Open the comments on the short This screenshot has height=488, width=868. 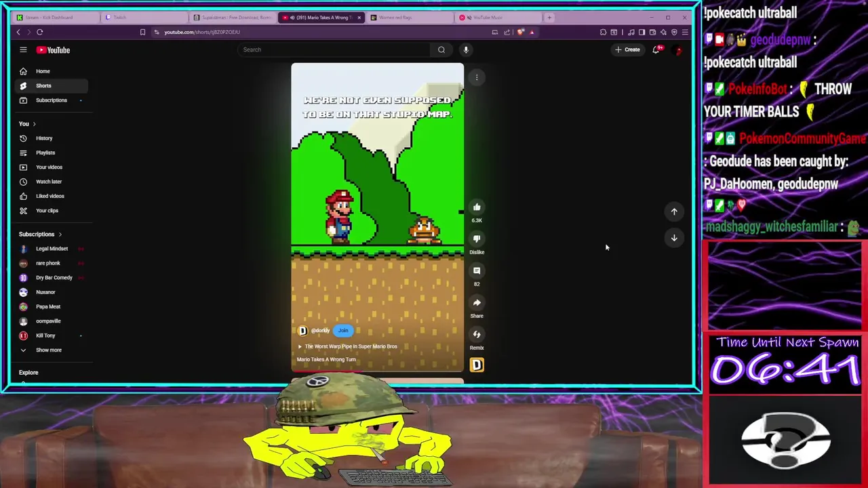point(477,271)
